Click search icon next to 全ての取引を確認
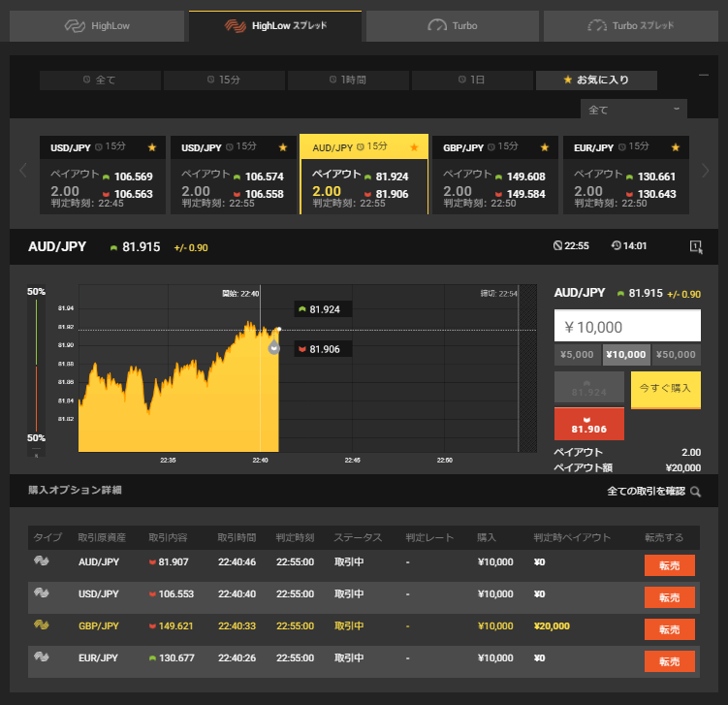This screenshot has height=705, width=728. click(x=695, y=492)
